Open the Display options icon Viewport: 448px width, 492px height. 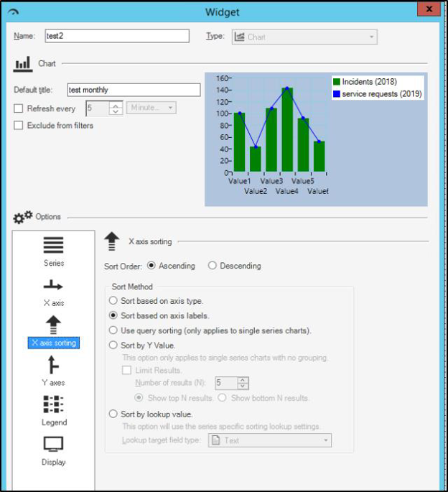(53, 444)
